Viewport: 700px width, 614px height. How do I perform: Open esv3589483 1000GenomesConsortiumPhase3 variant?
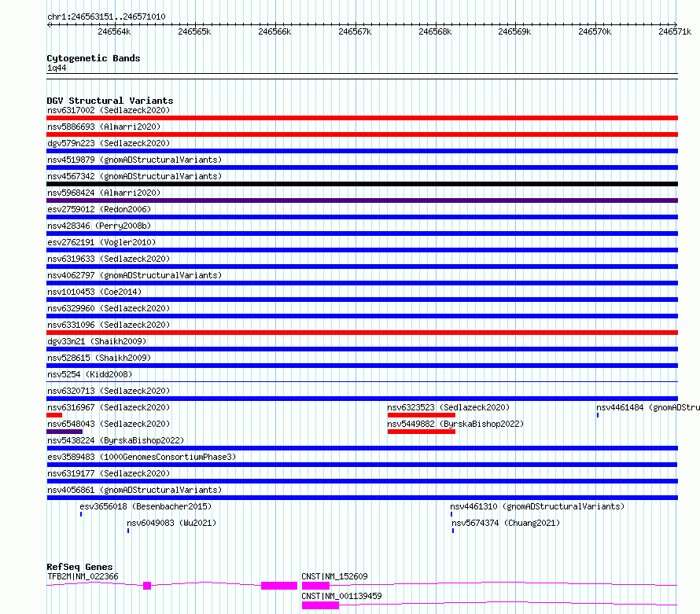tap(142, 457)
